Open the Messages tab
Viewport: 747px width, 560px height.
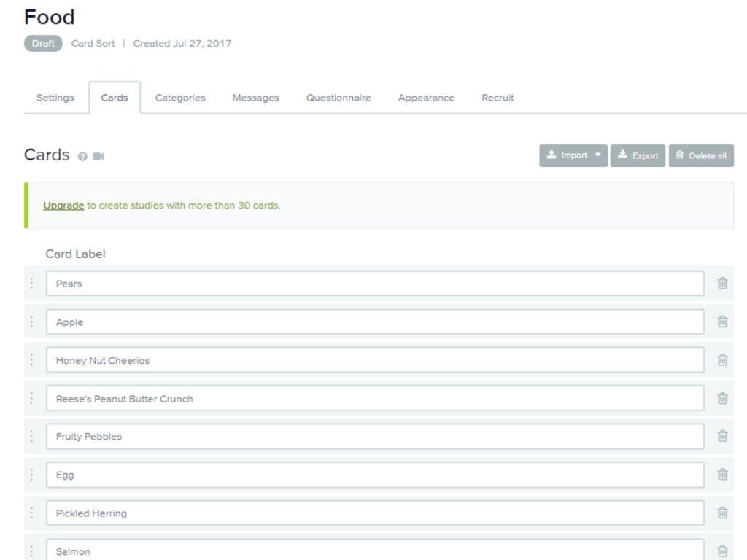tap(256, 98)
